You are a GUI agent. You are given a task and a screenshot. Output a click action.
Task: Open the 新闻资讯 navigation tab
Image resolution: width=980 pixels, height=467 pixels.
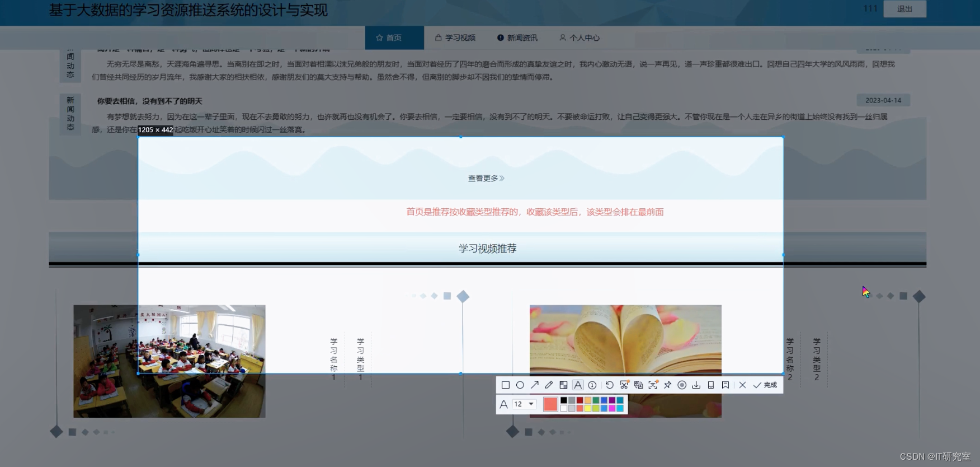coord(517,38)
